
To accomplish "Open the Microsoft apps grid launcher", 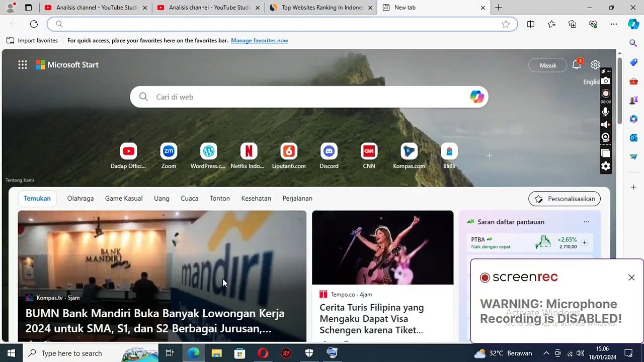I will coord(23,64).
